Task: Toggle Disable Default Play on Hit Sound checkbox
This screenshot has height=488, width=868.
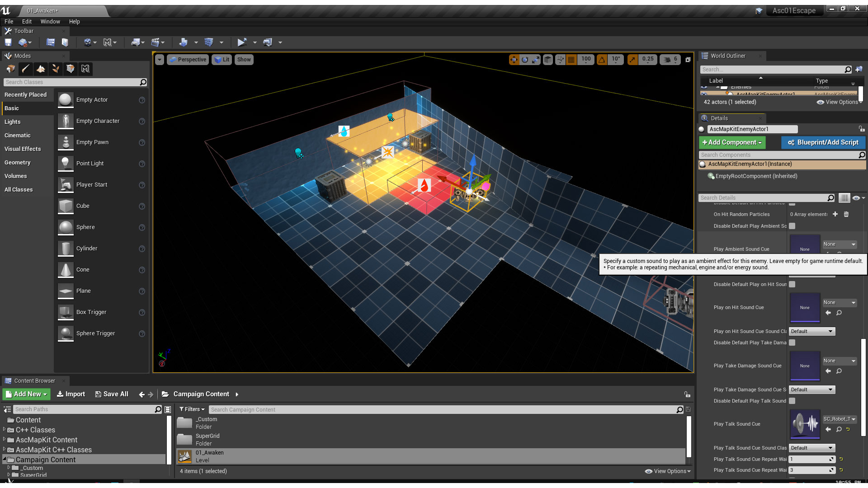Action: (792, 284)
